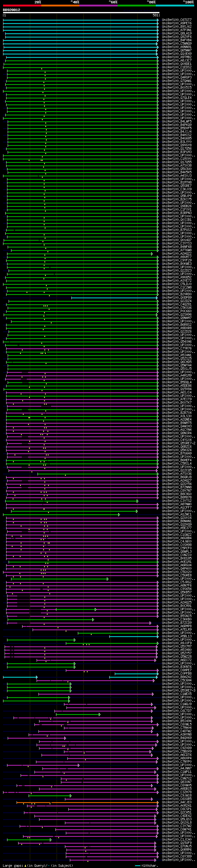Click the UniRef100_B4LWF5 entry
This screenshot has width=197, height=868.
coord(176,121)
